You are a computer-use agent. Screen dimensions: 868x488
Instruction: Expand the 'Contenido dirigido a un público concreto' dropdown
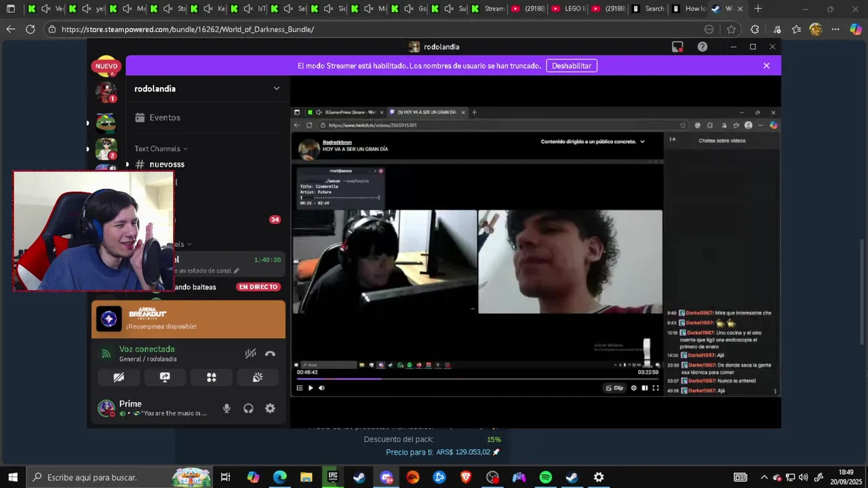(593, 142)
